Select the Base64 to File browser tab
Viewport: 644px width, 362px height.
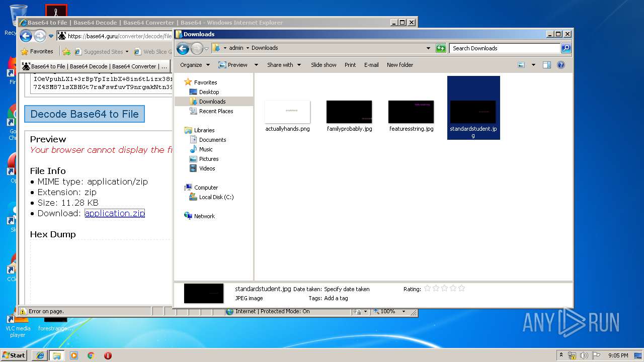[x=95, y=66]
